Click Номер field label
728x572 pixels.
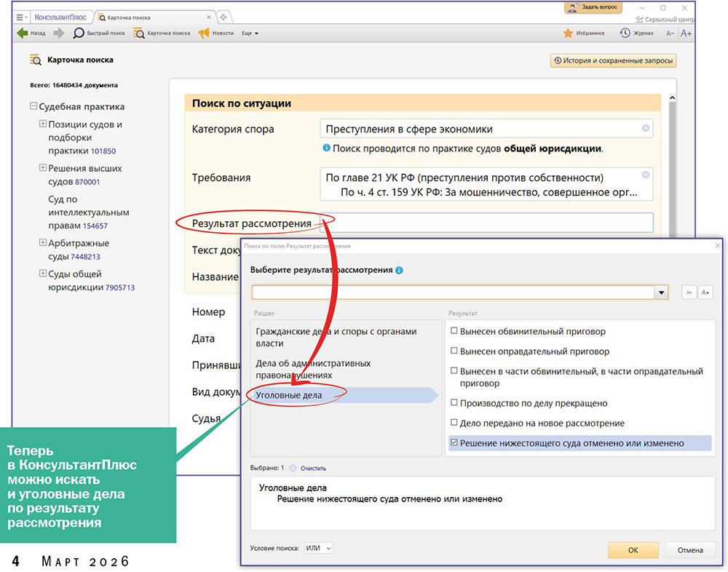(x=208, y=312)
